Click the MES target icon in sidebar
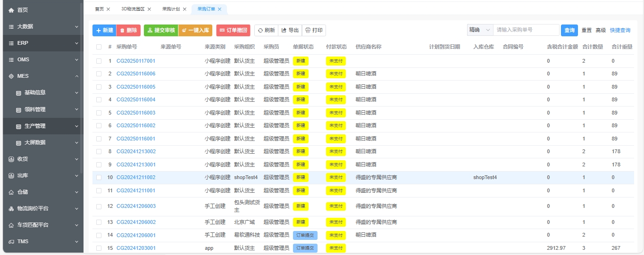The height and width of the screenshot is (255, 644). pos(11,76)
